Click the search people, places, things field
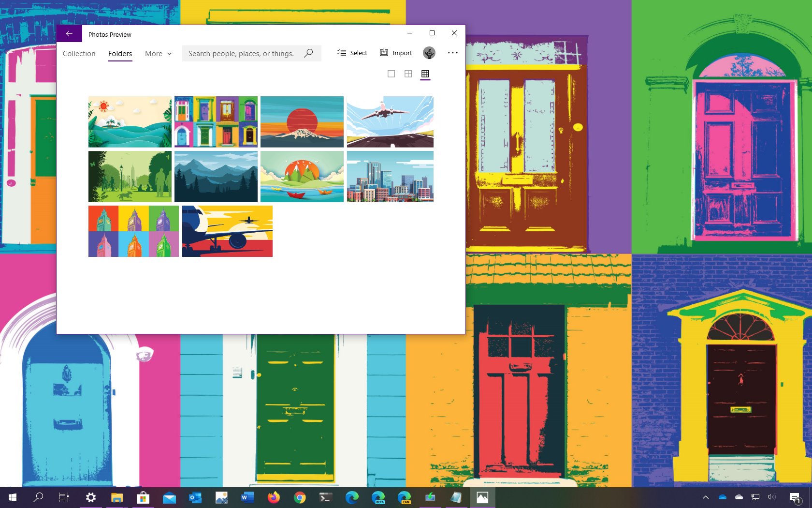The height and width of the screenshot is (508, 812). 241,54
